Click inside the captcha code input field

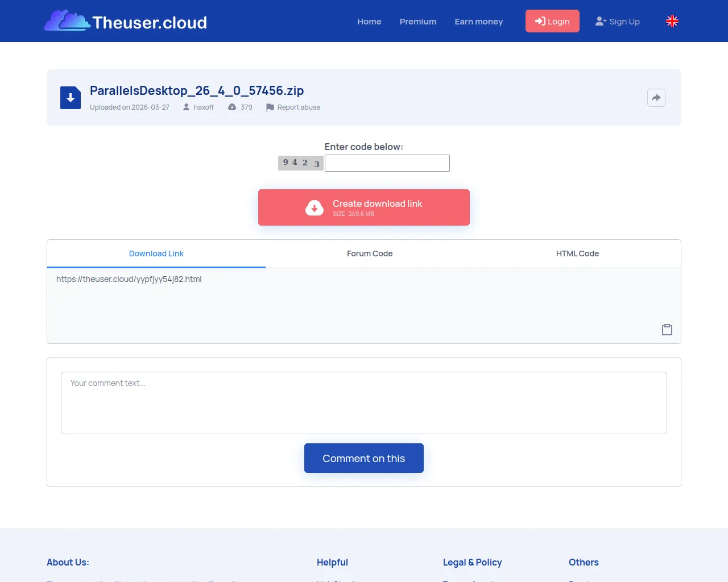click(x=387, y=163)
